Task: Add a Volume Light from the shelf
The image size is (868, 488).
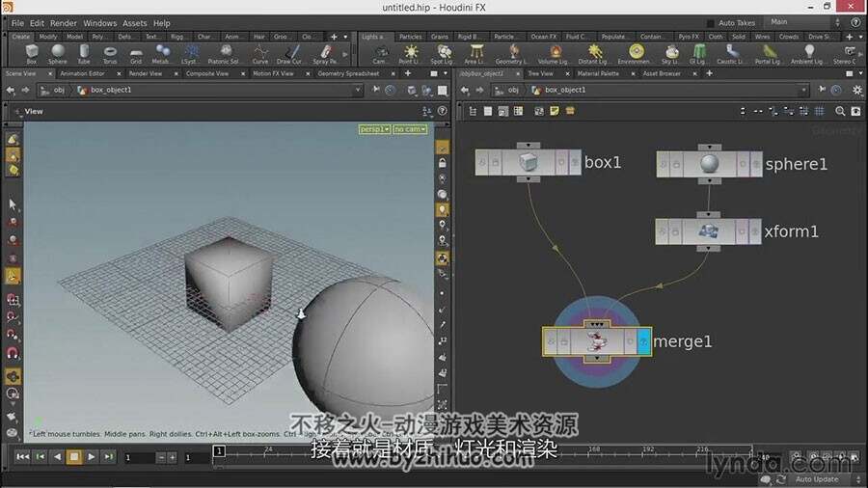Action: coord(554,54)
